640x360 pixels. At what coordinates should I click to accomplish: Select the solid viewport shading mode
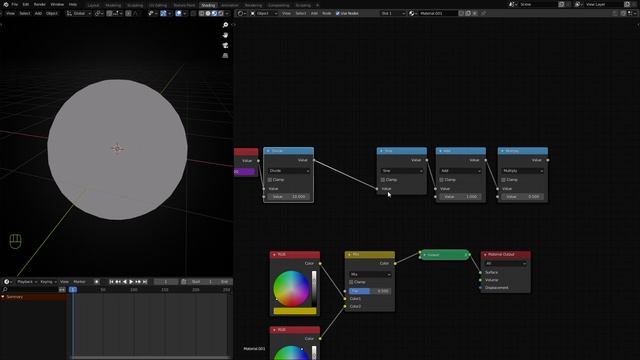208,13
